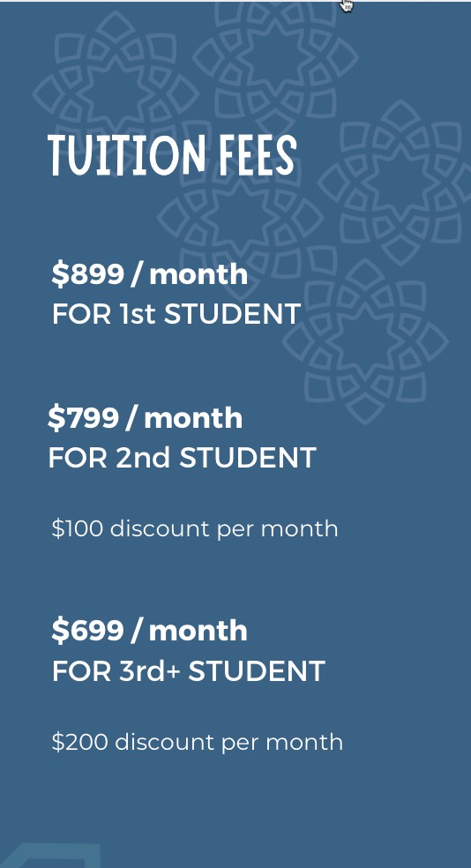Click the $100 amount in the discount note
This screenshot has height=868, width=471.
(77, 528)
